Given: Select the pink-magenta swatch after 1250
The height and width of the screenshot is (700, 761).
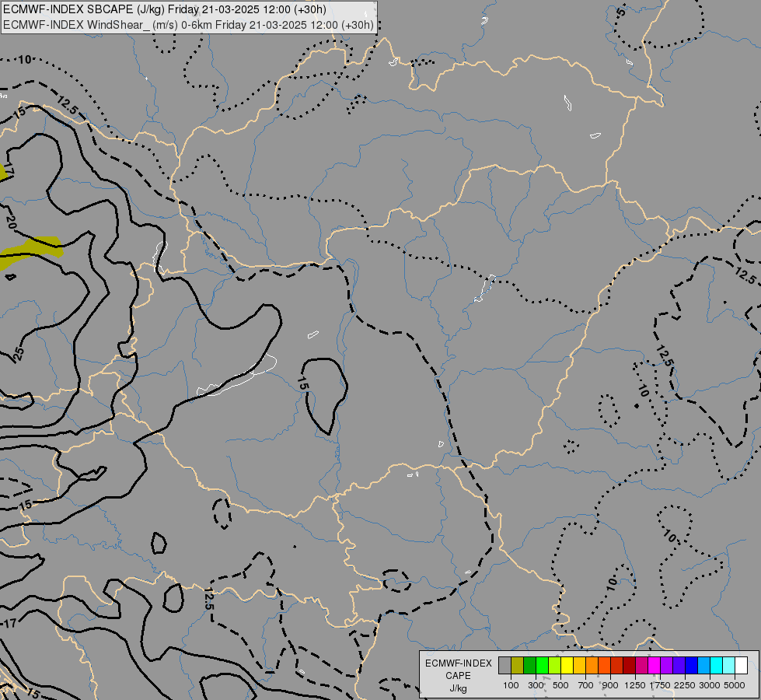Looking at the screenshot, I should point(641,666).
